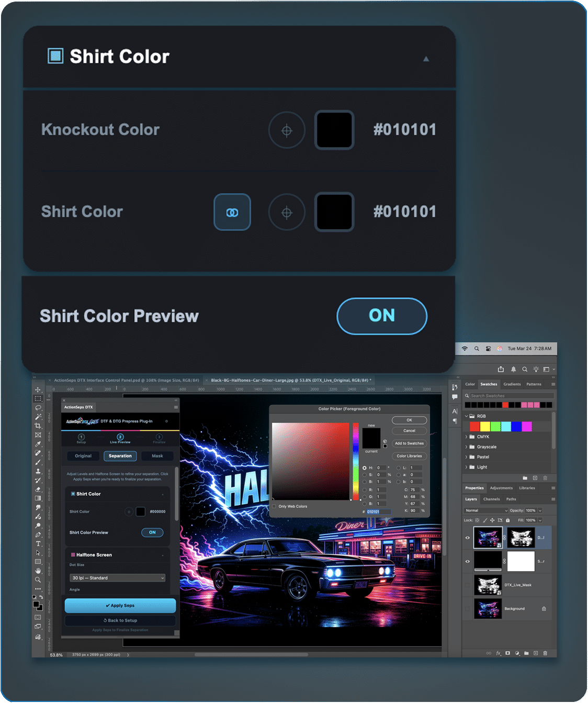Open the notifications bell in Photoshop
This screenshot has width=588, height=703.
[x=513, y=369]
